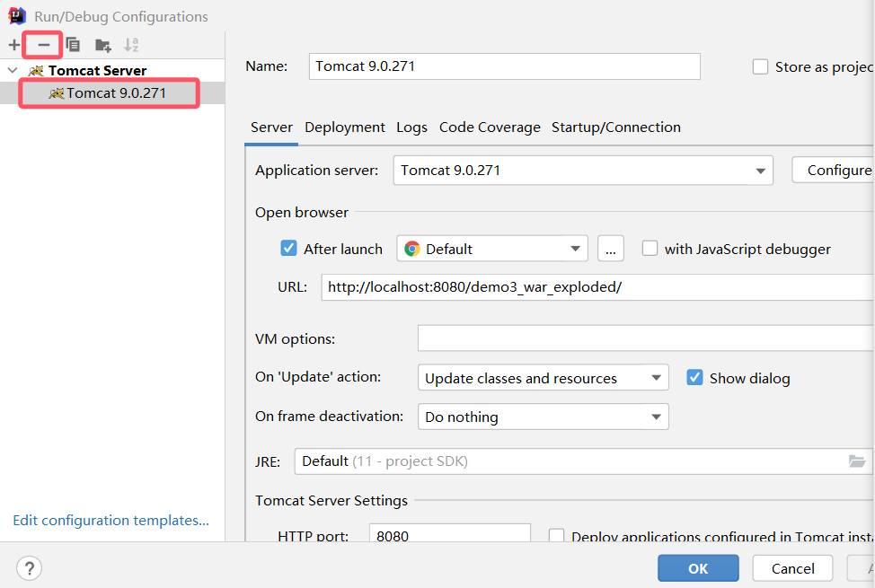
Task: Enable with JavaScript debugger checkbox
Action: pyautogui.click(x=650, y=249)
